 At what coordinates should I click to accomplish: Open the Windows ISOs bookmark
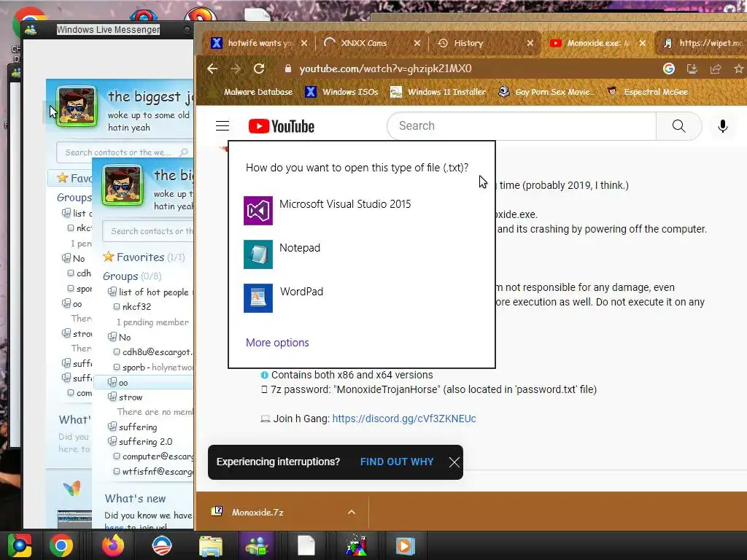click(x=341, y=92)
